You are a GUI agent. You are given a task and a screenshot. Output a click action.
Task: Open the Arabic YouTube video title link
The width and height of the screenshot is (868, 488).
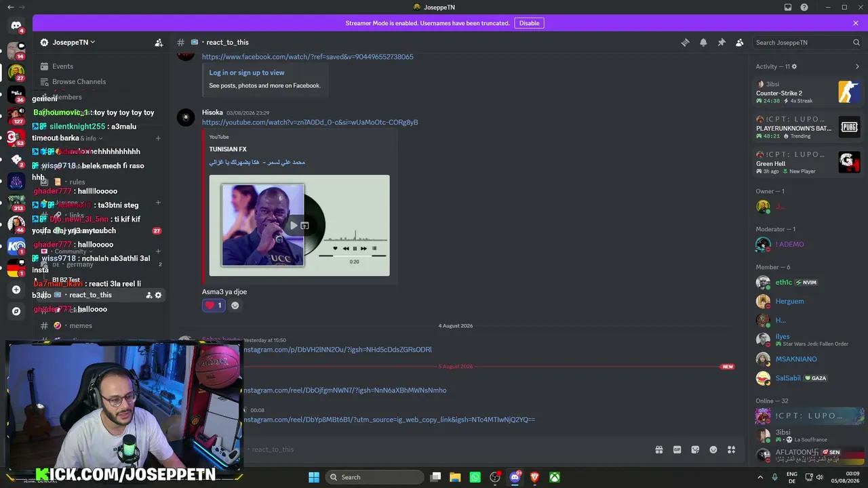point(257,163)
